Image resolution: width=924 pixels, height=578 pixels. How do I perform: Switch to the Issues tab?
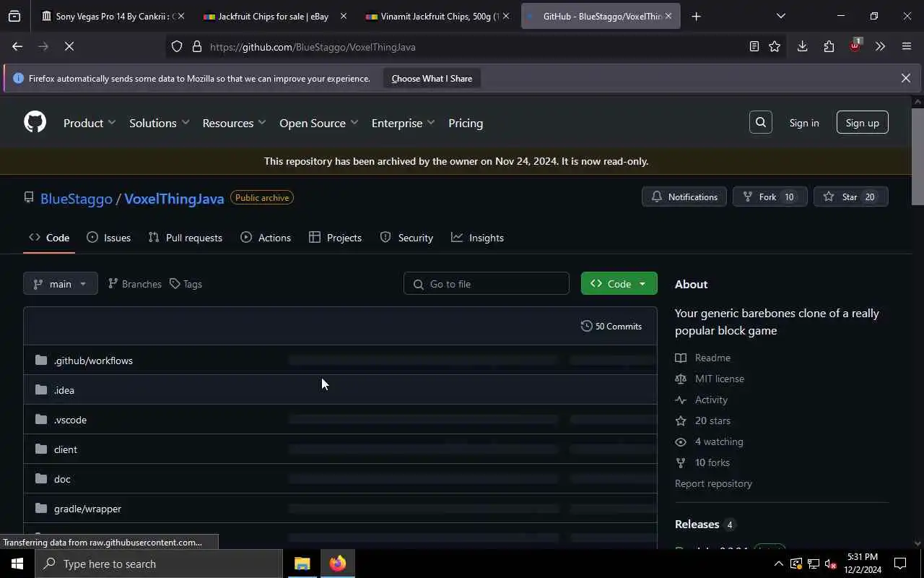pos(109,238)
